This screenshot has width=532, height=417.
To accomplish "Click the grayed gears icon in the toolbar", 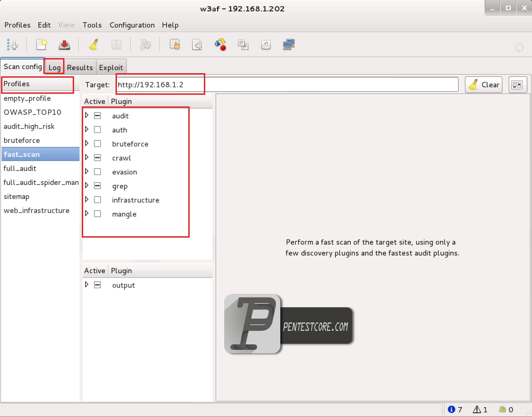I will click(x=145, y=45).
